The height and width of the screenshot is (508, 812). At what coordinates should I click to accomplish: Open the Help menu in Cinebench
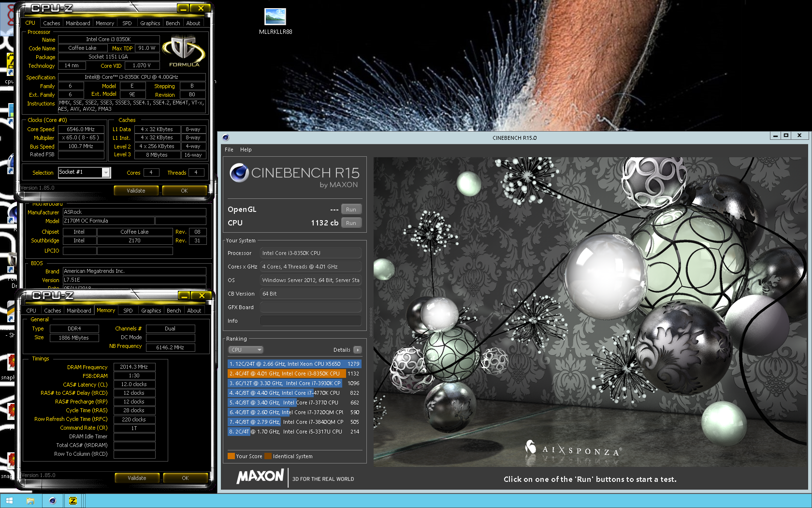coord(246,149)
